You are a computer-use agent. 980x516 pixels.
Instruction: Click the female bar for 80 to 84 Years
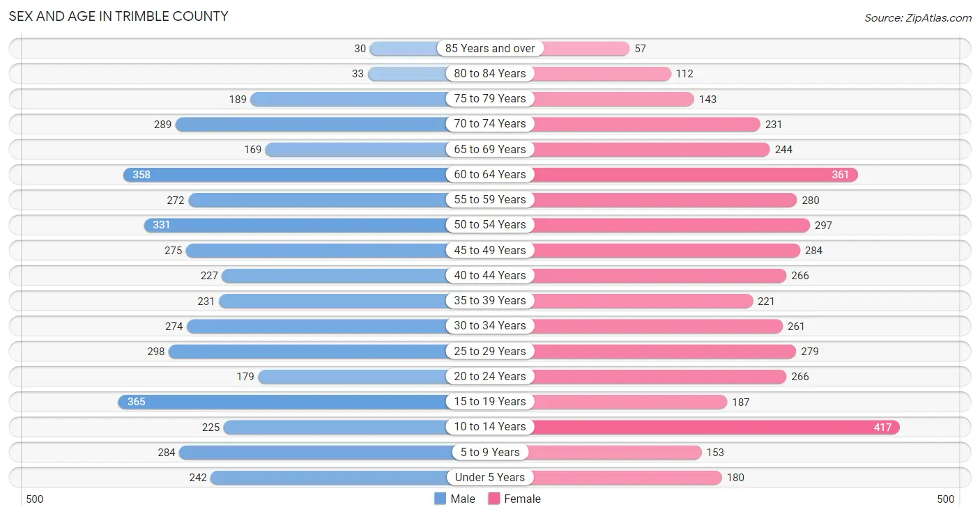[600, 73]
